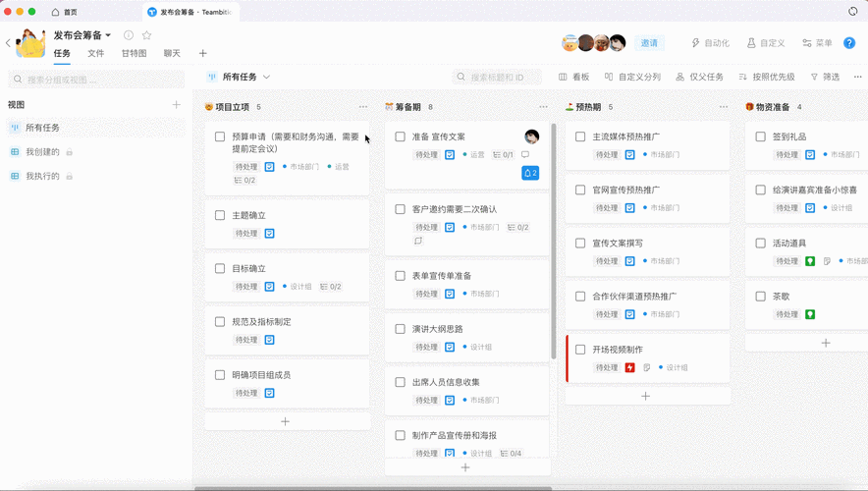The image size is (868, 491).
Task: Switch to the 聊天 tab
Action: (172, 53)
